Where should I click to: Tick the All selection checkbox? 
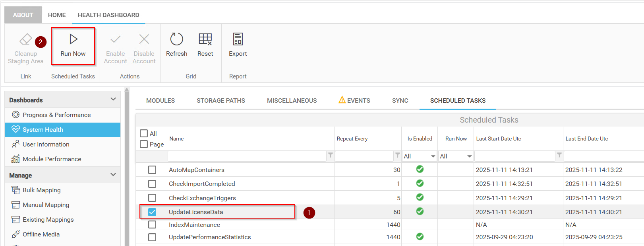144,133
